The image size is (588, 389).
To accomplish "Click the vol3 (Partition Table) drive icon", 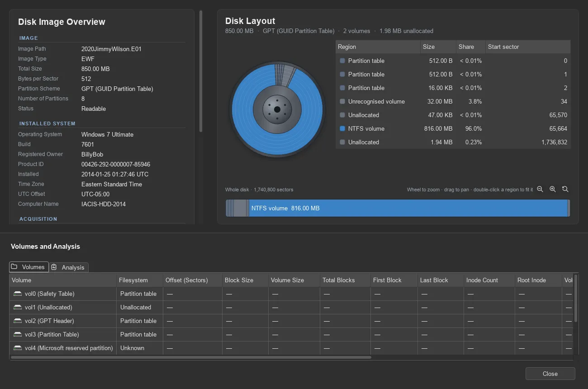I will point(18,334).
